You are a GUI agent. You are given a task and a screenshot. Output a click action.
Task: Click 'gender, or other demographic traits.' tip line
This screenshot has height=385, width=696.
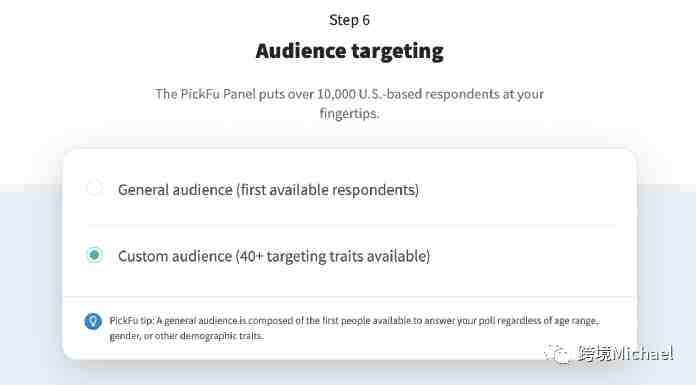click(186, 336)
